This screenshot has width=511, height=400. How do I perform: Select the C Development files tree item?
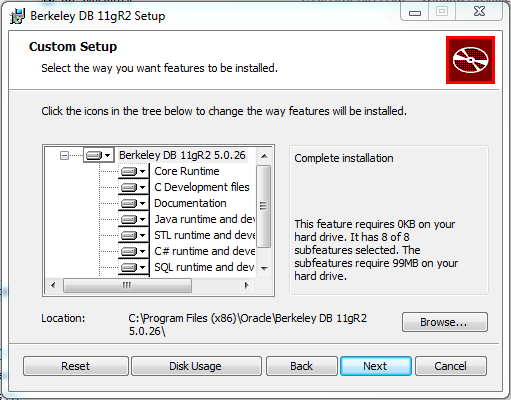(202, 187)
